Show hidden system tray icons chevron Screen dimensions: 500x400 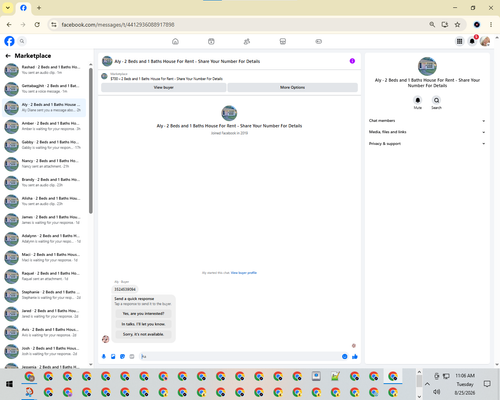(x=427, y=384)
